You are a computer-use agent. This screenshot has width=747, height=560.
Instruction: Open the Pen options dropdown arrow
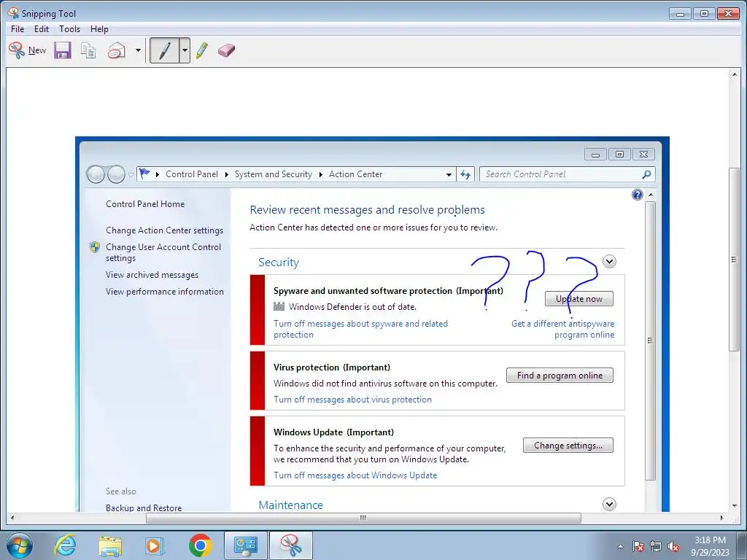(x=185, y=50)
